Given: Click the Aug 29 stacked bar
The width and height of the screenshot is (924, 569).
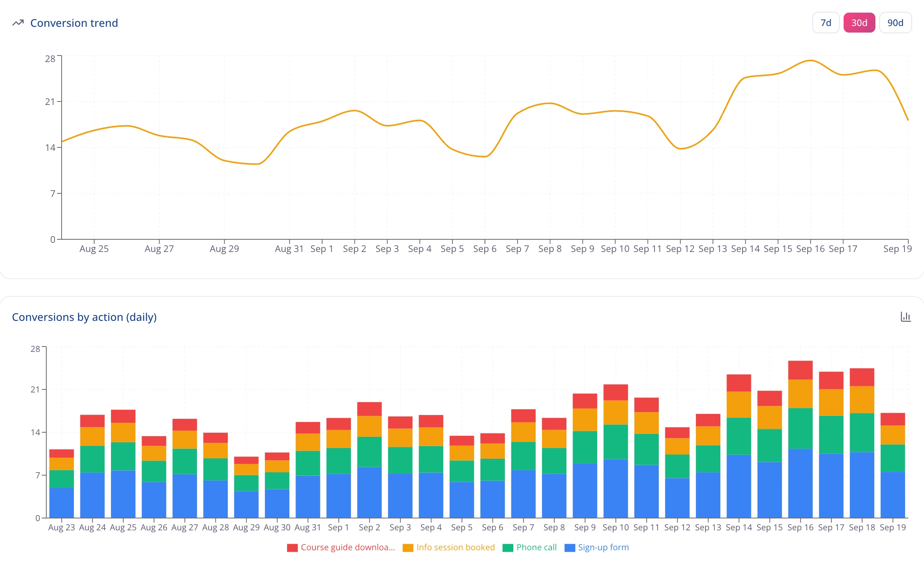Looking at the screenshot, I should tap(246, 487).
